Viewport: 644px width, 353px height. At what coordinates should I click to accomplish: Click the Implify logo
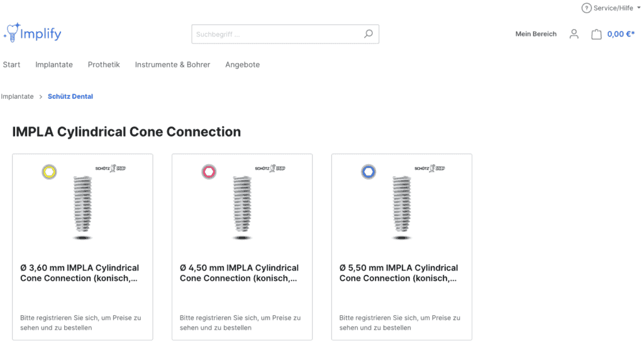33,33
